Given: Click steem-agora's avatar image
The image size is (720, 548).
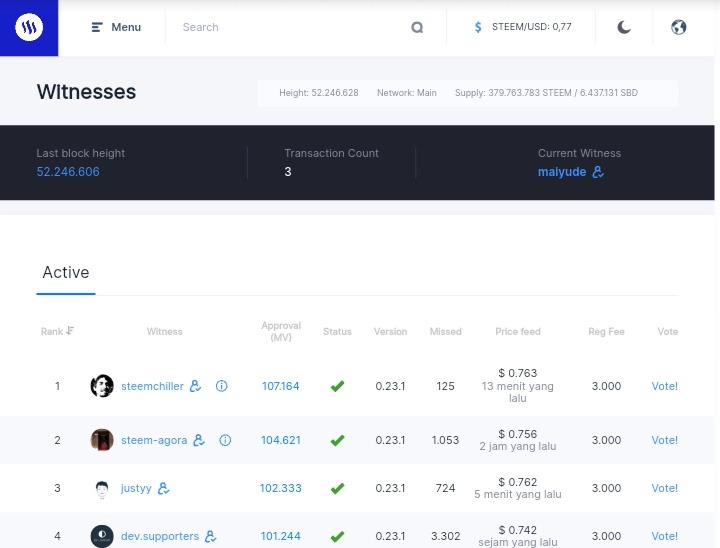Looking at the screenshot, I should coord(102,440).
